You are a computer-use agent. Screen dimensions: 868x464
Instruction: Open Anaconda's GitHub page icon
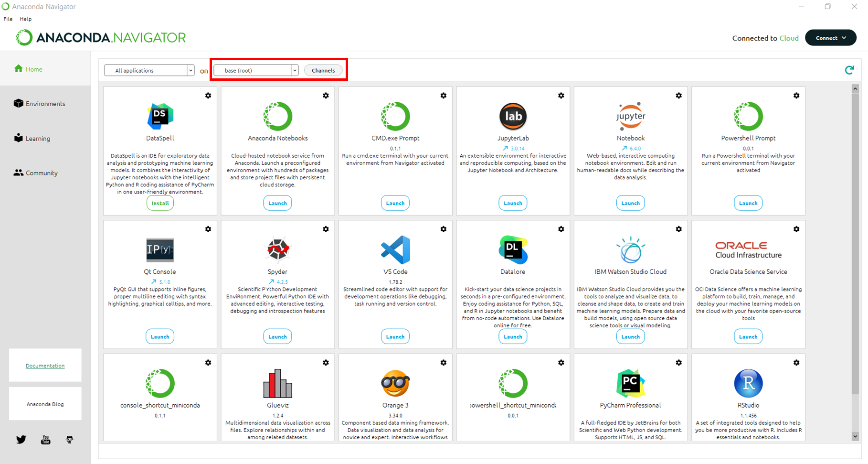tap(70, 439)
